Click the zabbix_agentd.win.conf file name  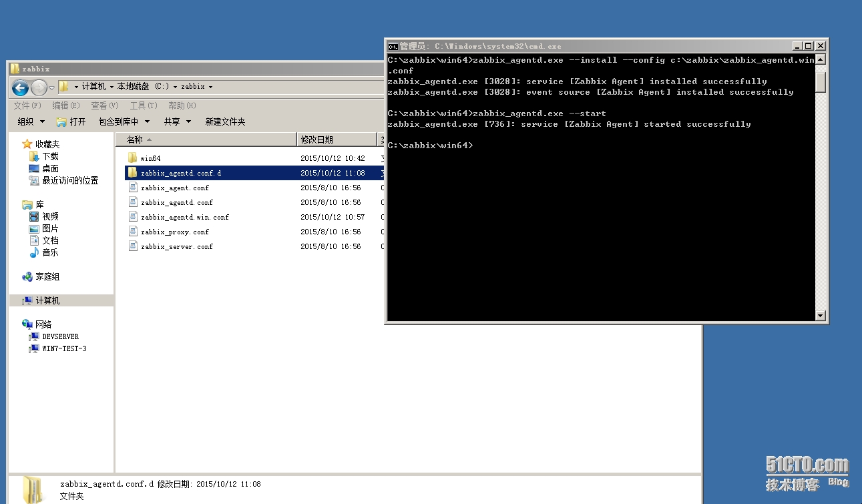pos(185,217)
